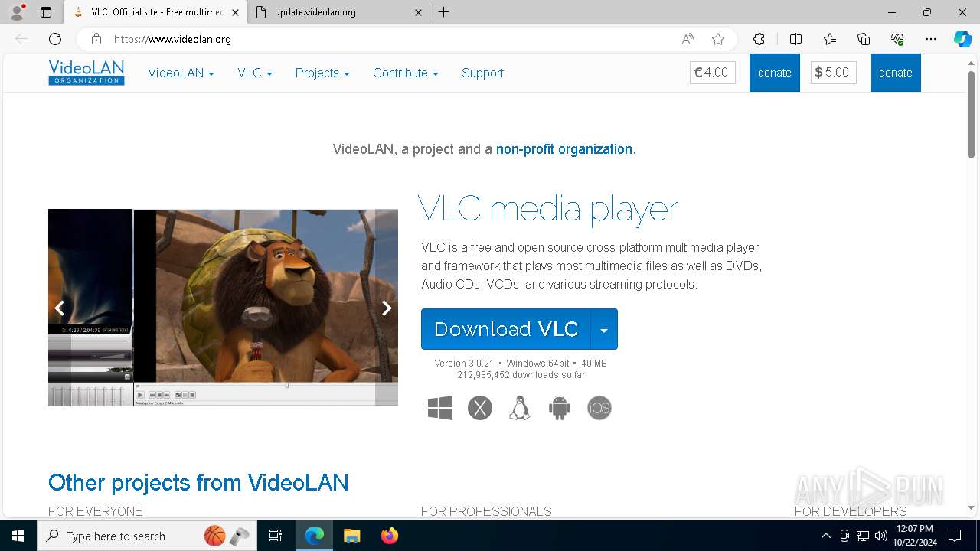The height and width of the screenshot is (551, 980).
Task: Open the Copilot sidebar icon
Action: click(x=962, y=39)
